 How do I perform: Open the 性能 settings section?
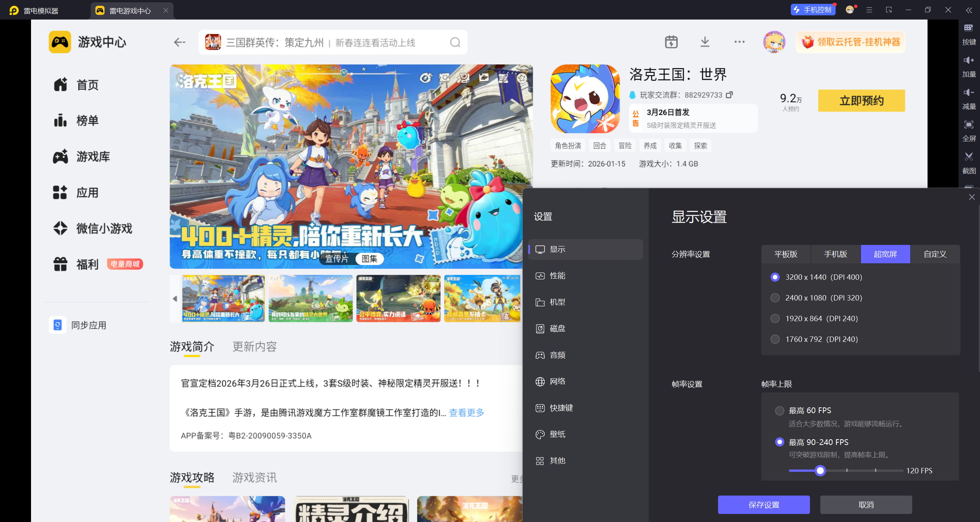coord(557,276)
